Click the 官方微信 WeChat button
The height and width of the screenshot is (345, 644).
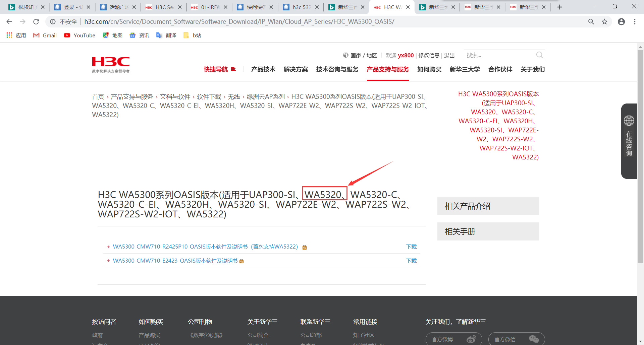point(517,339)
